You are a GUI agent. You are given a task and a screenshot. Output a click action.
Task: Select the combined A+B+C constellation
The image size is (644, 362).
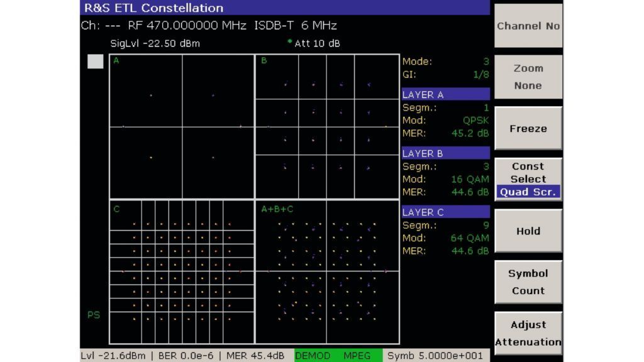(x=326, y=272)
